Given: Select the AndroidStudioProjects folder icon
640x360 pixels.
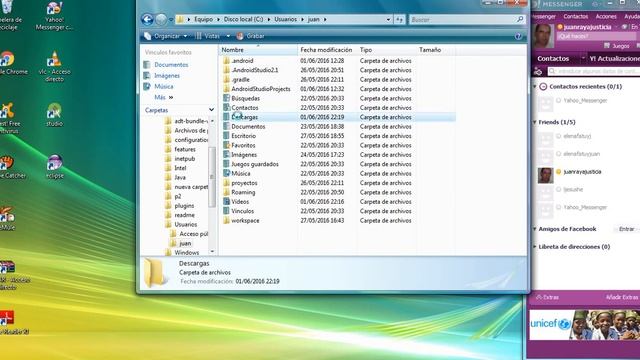Looking at the screenshot, I should coord(227,89).
